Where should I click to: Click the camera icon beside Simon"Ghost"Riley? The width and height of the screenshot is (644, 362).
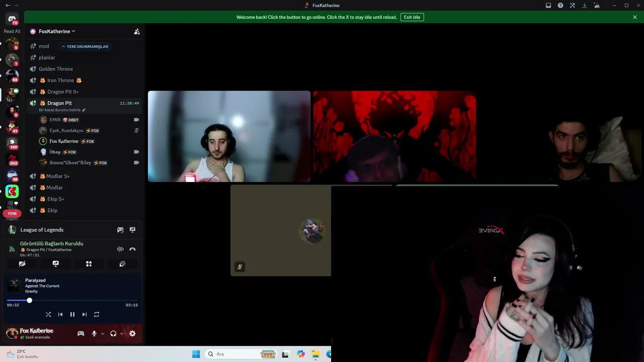(136, 163)
